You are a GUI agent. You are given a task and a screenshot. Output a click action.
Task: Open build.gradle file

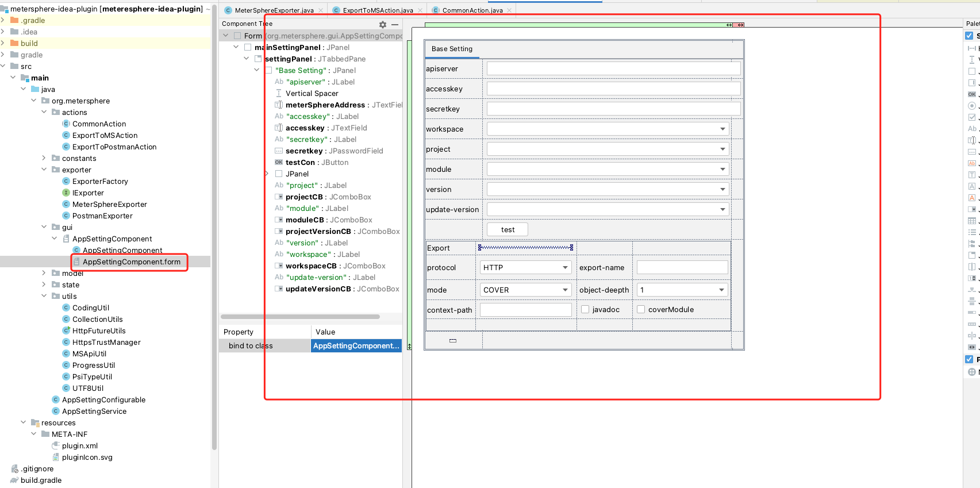tap(41, 480)
